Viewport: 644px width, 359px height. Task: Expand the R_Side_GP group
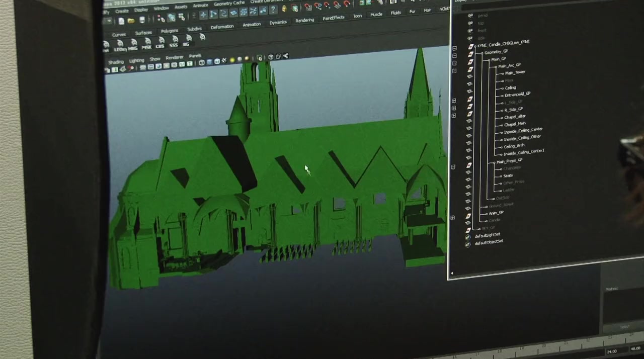click(x=454, y=116)
